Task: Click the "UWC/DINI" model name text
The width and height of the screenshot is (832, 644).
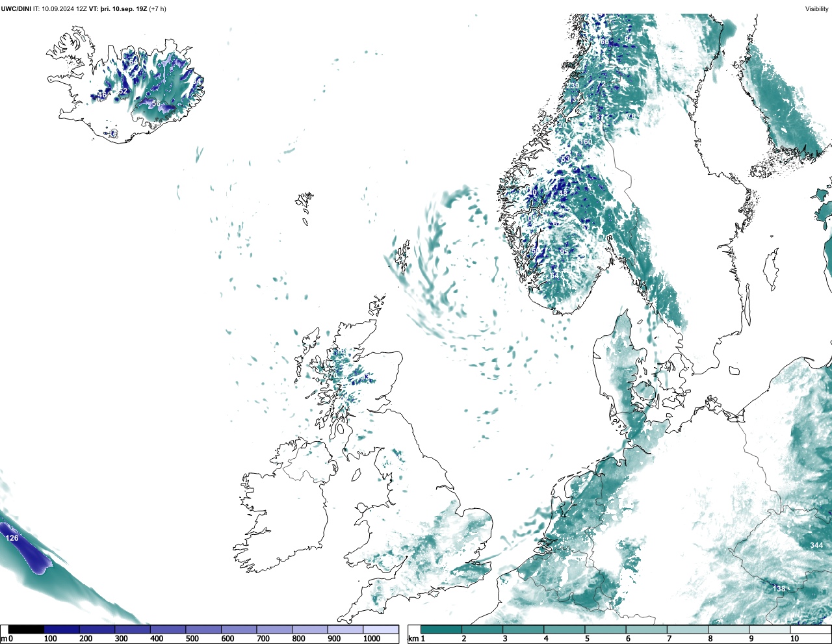Action: (16, 9)
